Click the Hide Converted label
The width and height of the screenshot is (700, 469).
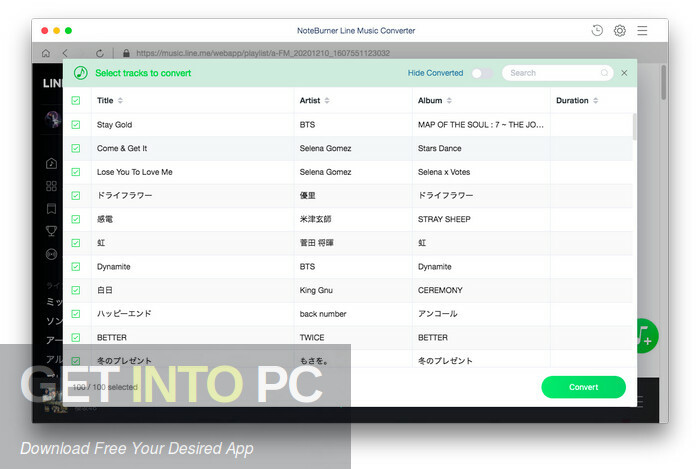click(x=435, y=73)
